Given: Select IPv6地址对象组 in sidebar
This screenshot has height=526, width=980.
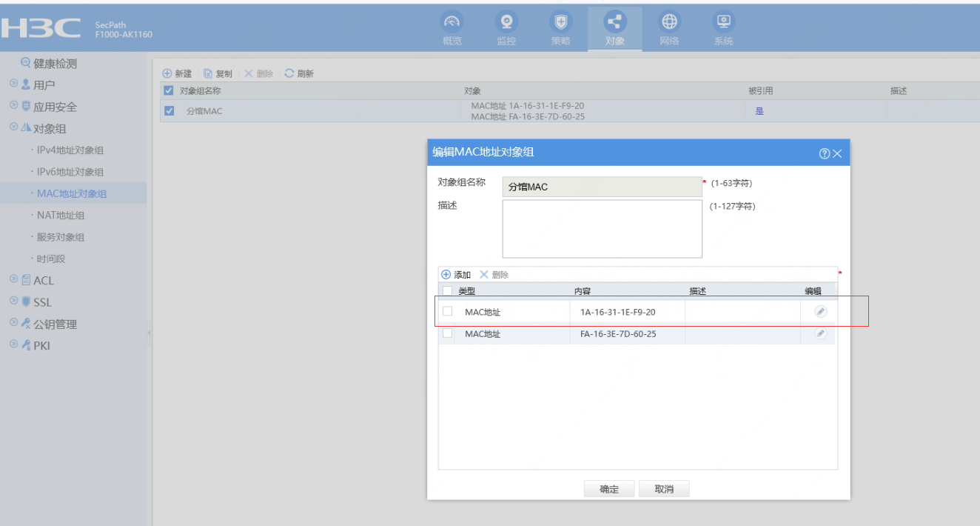Looking at the screenshot, I should pyautogui.click(x=70, y=172).
